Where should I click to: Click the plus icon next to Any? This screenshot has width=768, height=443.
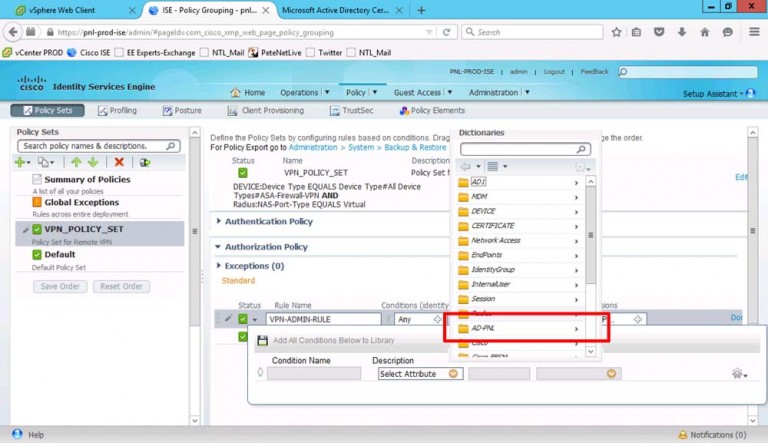click(x=437, y=319)
